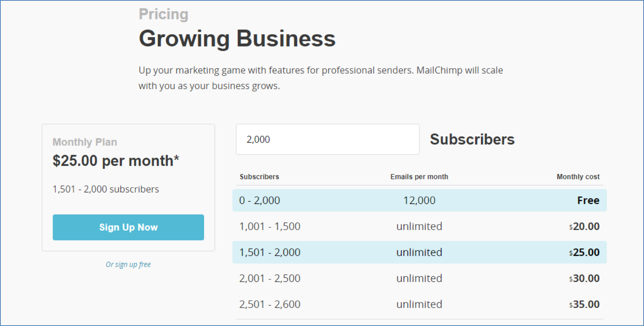
Task: Open the 'Or sign up free' link
Action: pyautogui.click(x=128, y=265)
